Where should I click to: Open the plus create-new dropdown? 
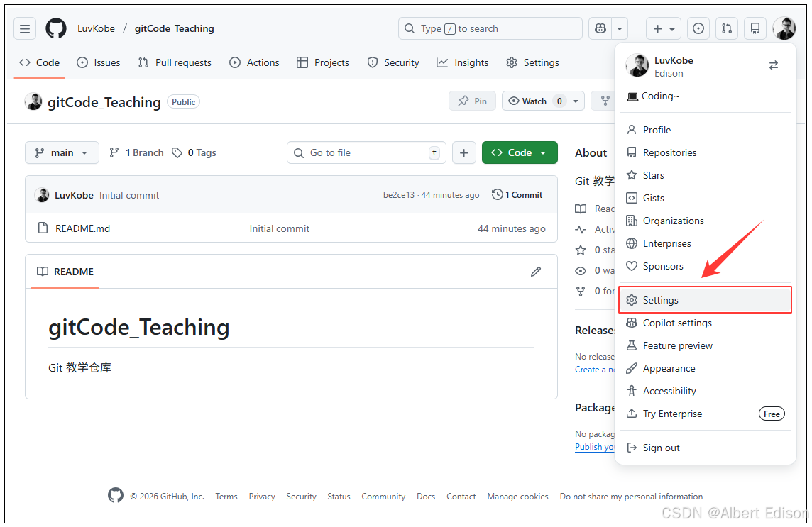tap(664, 28)
